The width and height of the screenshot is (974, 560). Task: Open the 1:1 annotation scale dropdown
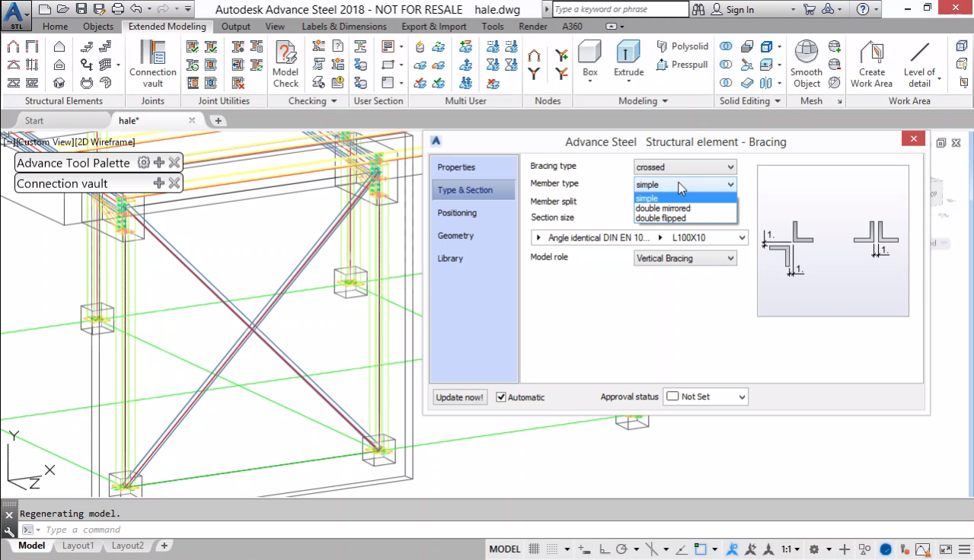point(790,549)
